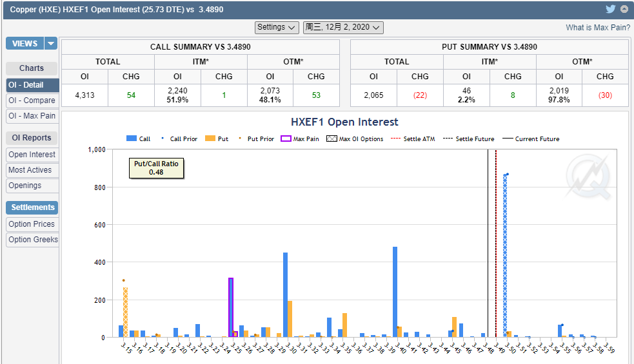Open the Option Prices page
The height and width of the screenshot is (364, 634).
pos(32,224)
